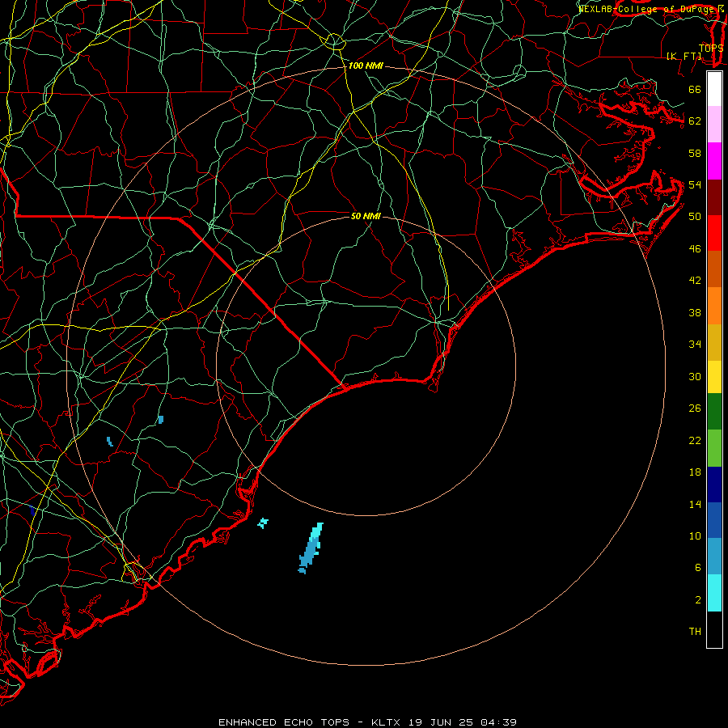
Task: Click the 'TH' threshold label
Action: (x=695, y=632)
